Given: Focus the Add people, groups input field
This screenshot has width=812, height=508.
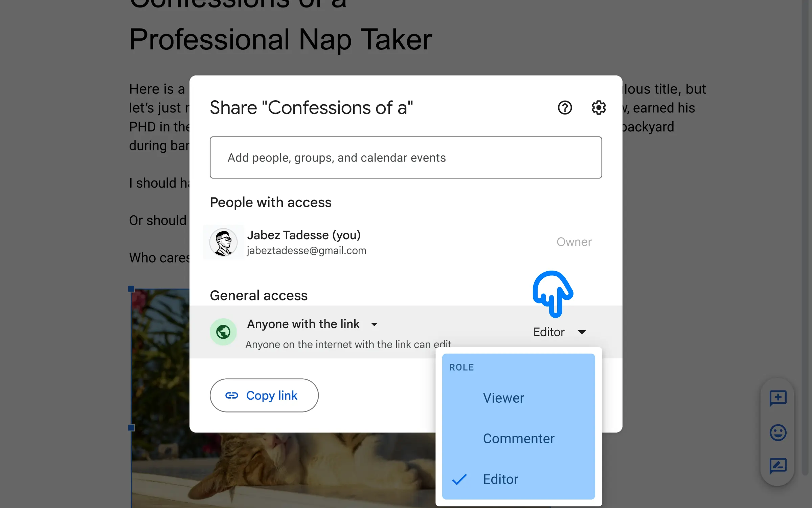Looking at the screenshot, I should [x=406, y=157].
